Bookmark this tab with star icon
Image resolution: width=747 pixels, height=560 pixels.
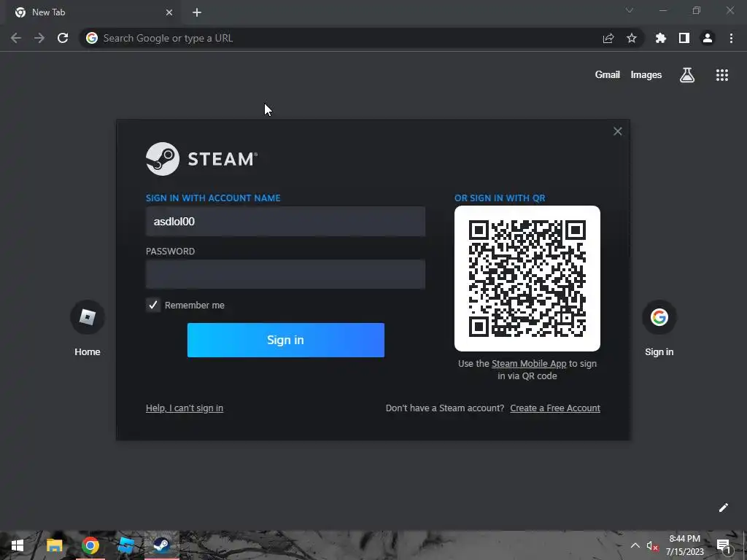(x=632, y=38)
